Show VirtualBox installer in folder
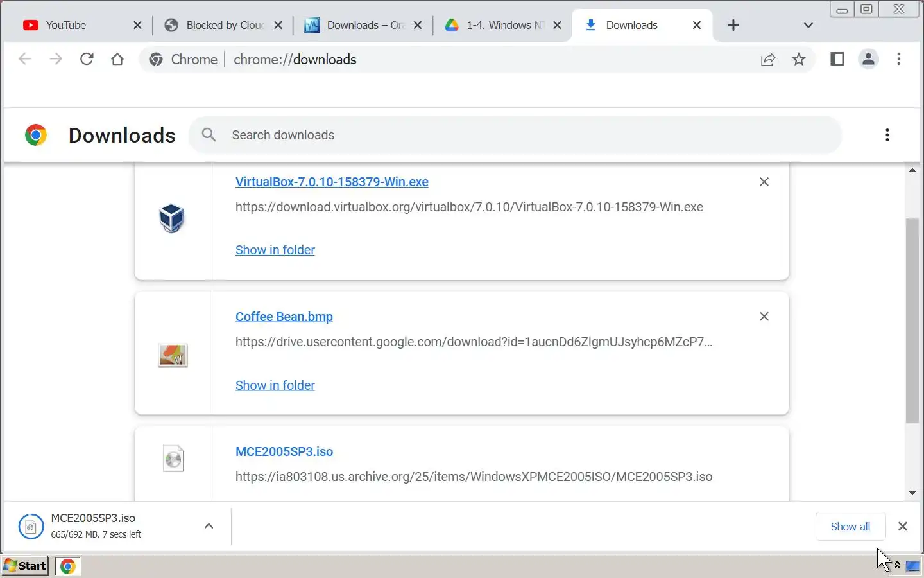This screenshot has width=924, height=578. click(x=275, y=250)
